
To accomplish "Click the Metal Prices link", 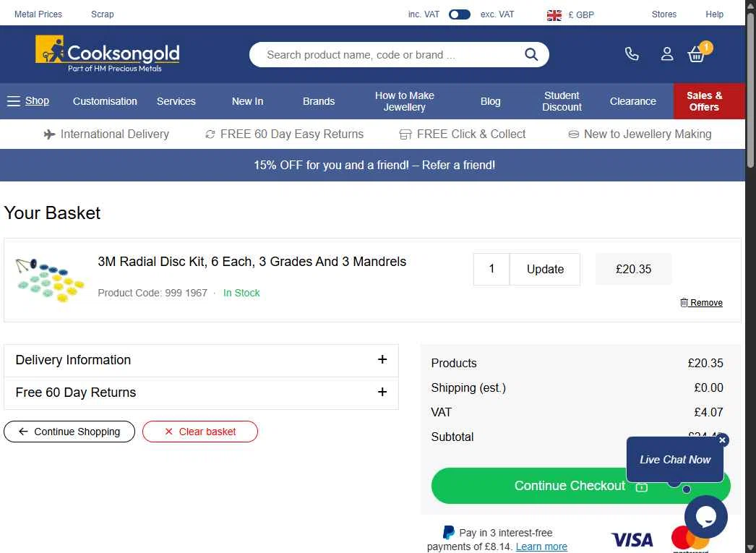I will tap(38, 14).
